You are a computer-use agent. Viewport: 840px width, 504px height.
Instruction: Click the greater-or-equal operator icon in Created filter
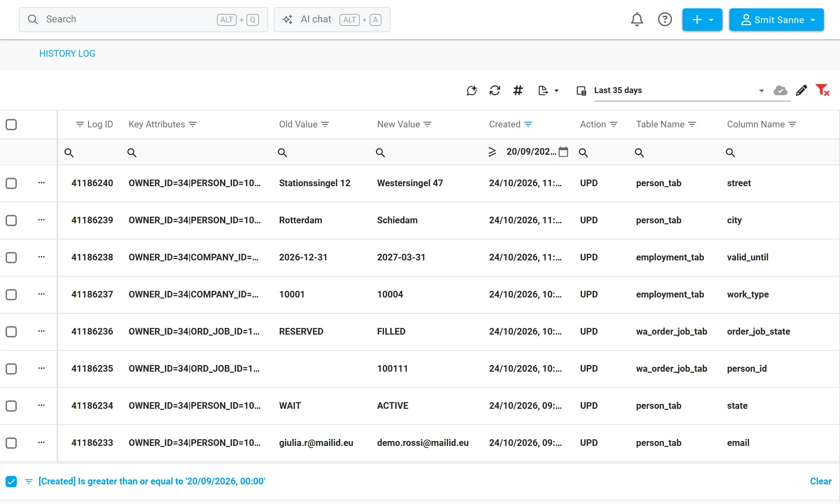click(492, 152)
